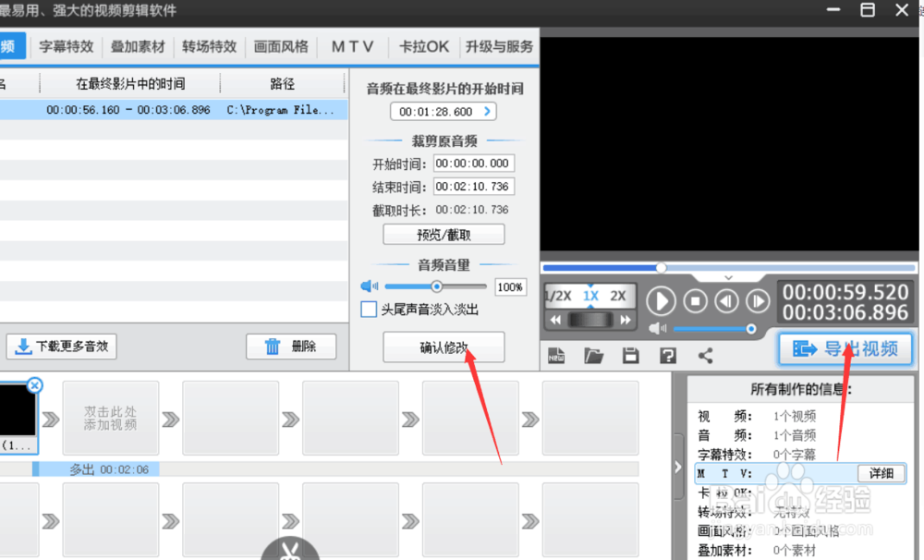
Task: Set playback speed to 2X
Action: tap(617, 296)
